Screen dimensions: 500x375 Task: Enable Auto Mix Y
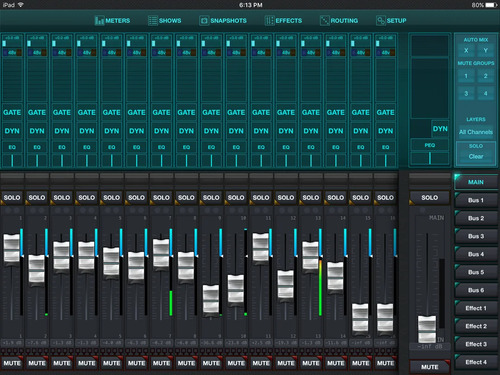(486, 50)
